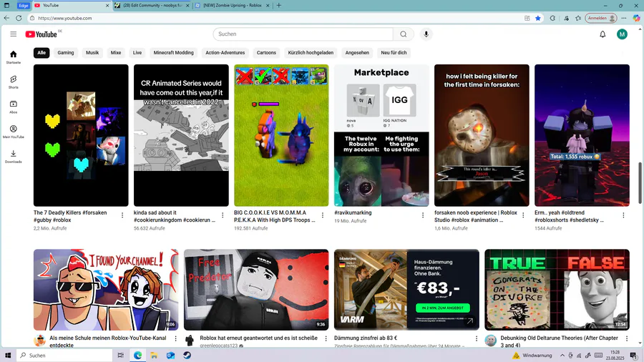Open Edge settings three-dot menu
The width and height of the screenshot is (644, 362).
624,18
